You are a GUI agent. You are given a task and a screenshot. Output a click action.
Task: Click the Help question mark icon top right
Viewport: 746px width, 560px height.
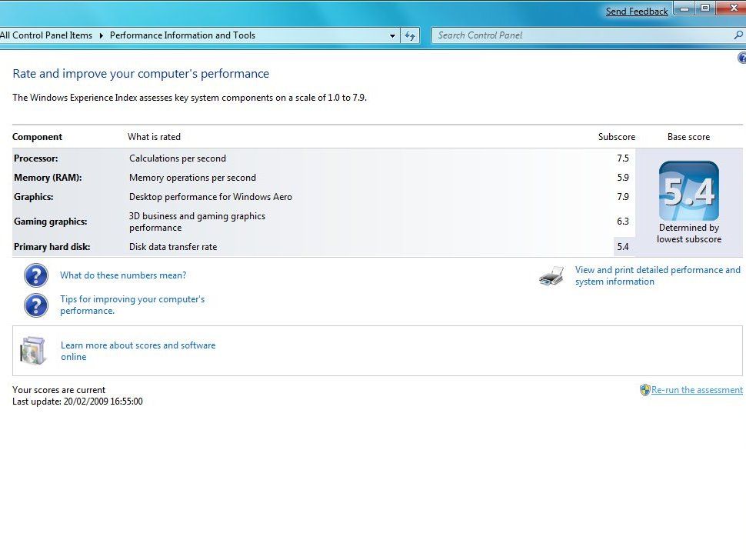tap(741, 58)
